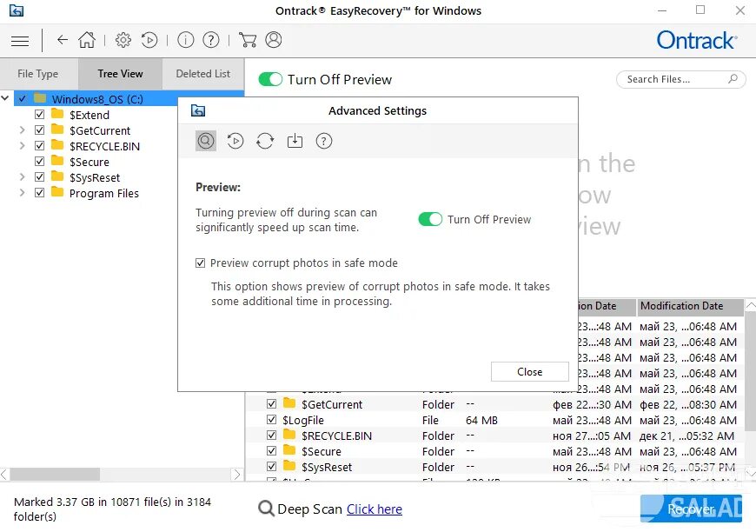Screen dimensions: 756x532
Task: Uncheck the $LogFile row in file list
Action: coord(271,420)
